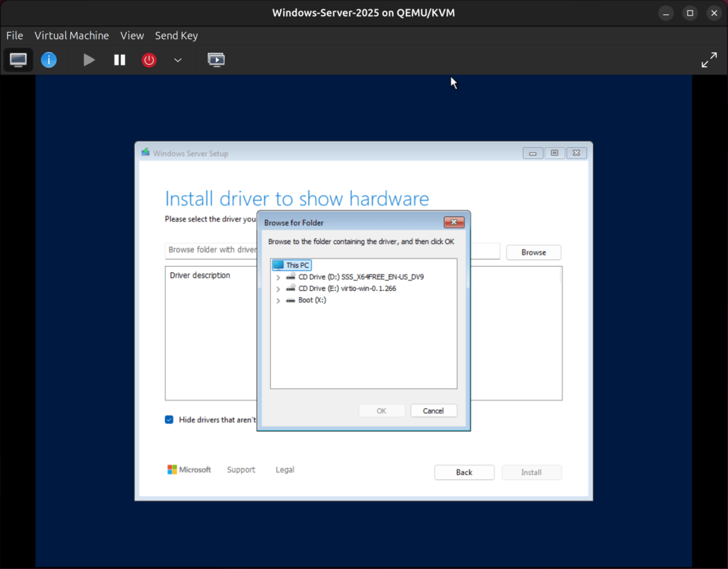Cancel the Browse for Folder dialog

tap(434, 410)
